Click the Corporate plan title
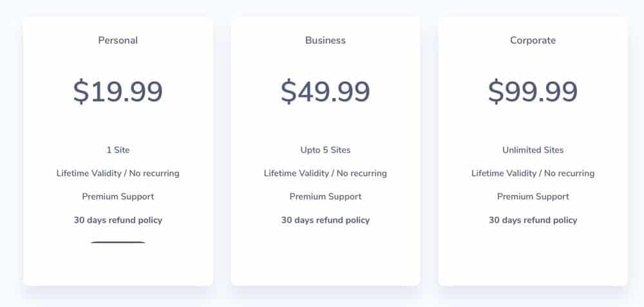This screenshot has width=644, height=307. (x=533, y=41)
